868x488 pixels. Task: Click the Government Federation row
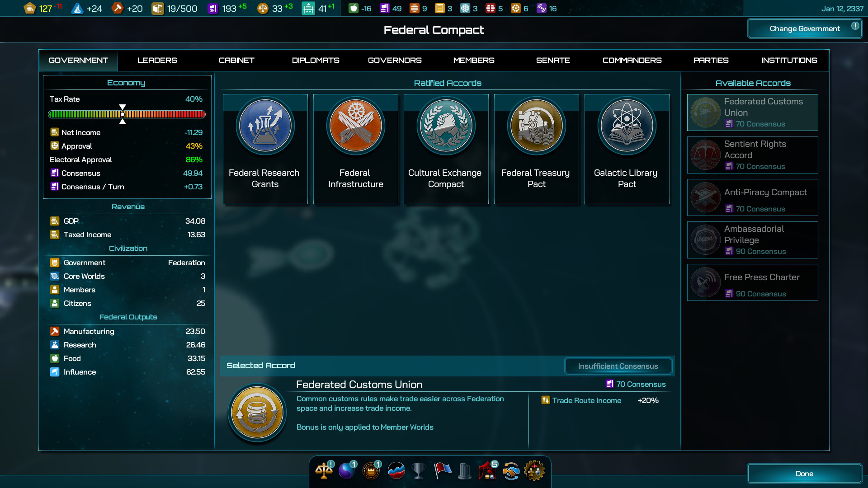127,263
